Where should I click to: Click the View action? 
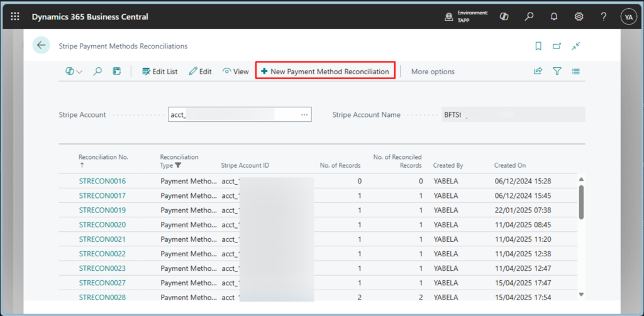point(236,72)
